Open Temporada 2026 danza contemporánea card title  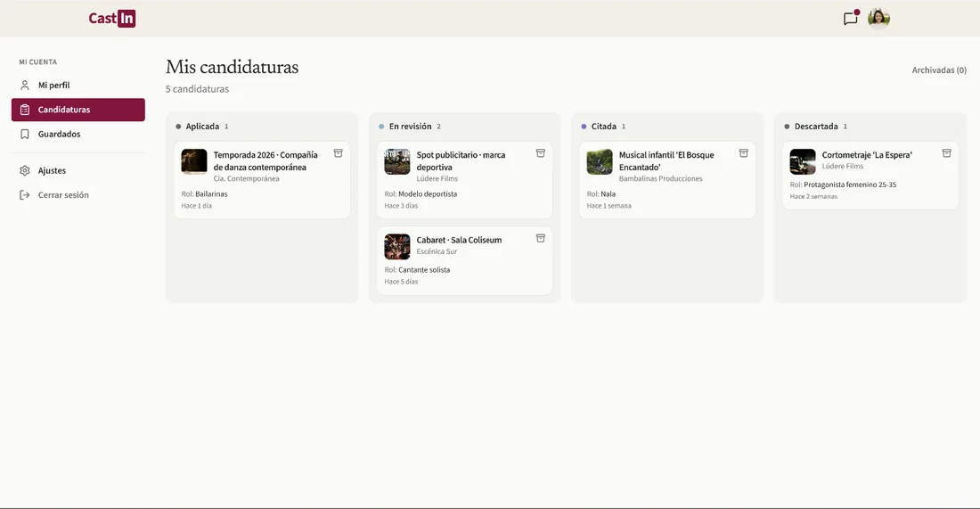[265, 160]
